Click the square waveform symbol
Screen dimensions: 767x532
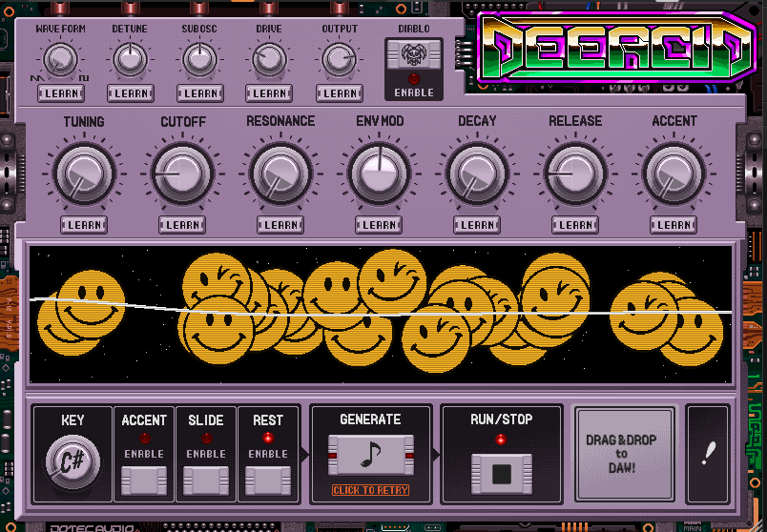click(84, 78)
